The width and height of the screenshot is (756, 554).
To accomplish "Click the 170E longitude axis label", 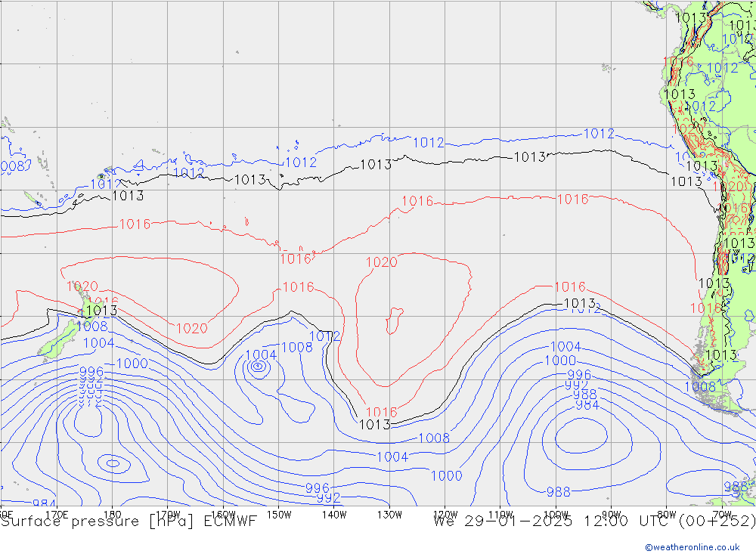I will tap(57, 514).
